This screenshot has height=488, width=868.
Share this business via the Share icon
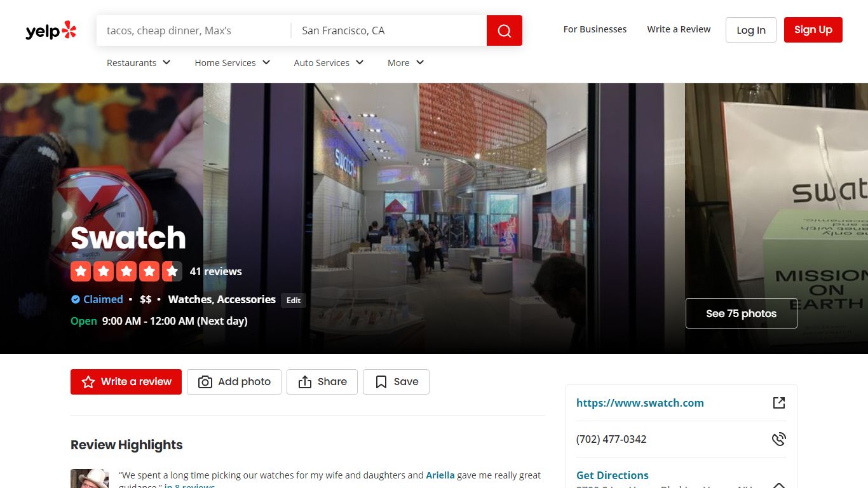pyautogui.click(x=322, y=382)
